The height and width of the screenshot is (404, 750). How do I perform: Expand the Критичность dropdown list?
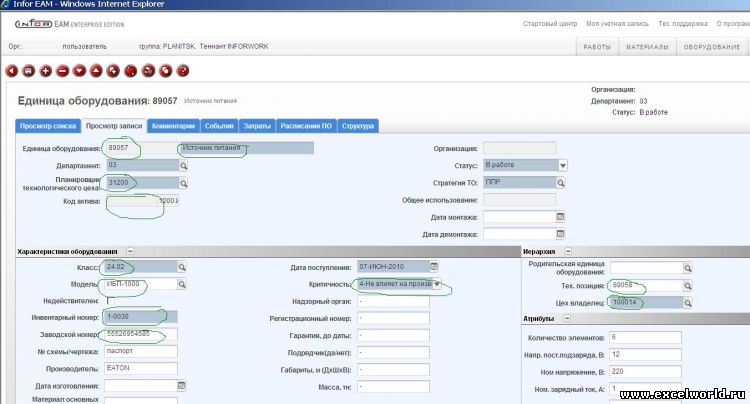tap(435, 284)
